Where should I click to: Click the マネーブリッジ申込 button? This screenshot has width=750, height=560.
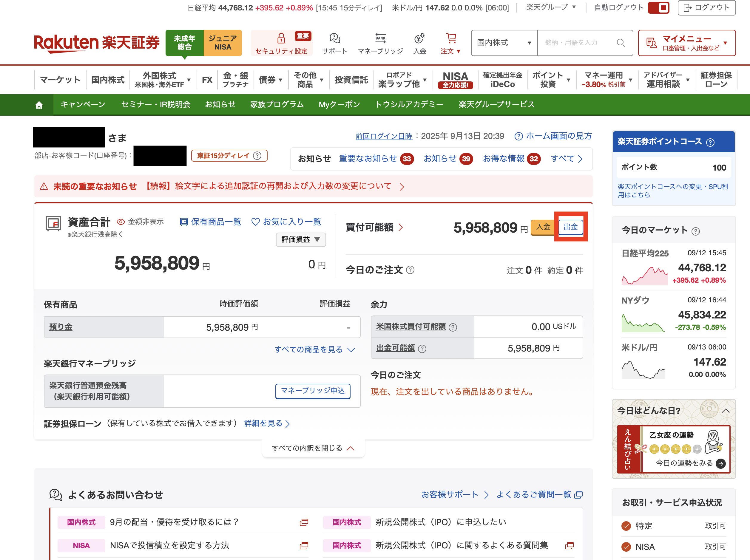[313, 391]
